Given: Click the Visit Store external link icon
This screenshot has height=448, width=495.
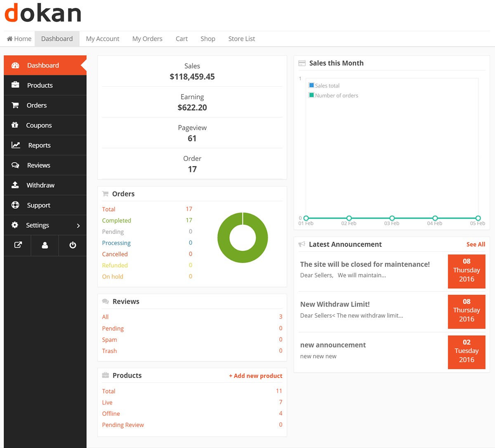Looking at the screenshot, I should [17, 245].
